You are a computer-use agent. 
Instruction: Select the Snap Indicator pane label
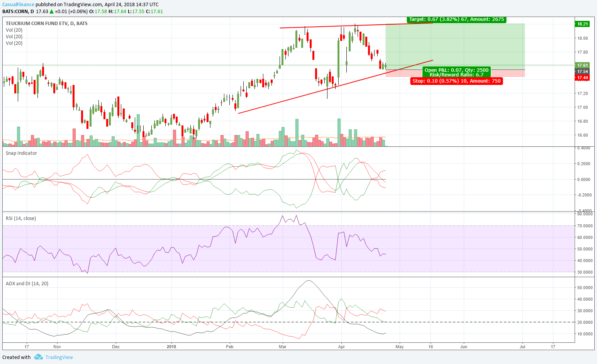(x=21, y=153)
